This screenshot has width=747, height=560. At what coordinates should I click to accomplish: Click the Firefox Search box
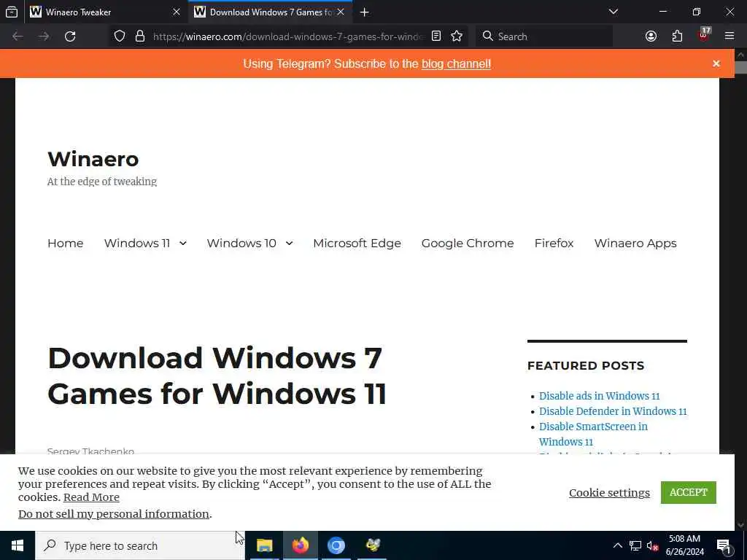[x=544, y=36]
